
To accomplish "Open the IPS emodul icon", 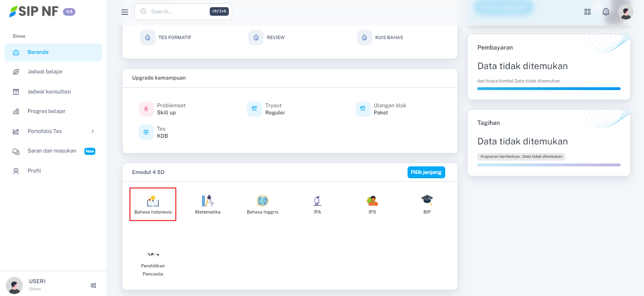I will (372, 201).
